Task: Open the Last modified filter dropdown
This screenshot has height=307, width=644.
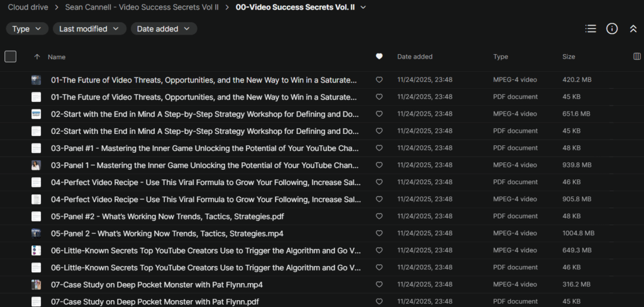Action: coord(89,29)
